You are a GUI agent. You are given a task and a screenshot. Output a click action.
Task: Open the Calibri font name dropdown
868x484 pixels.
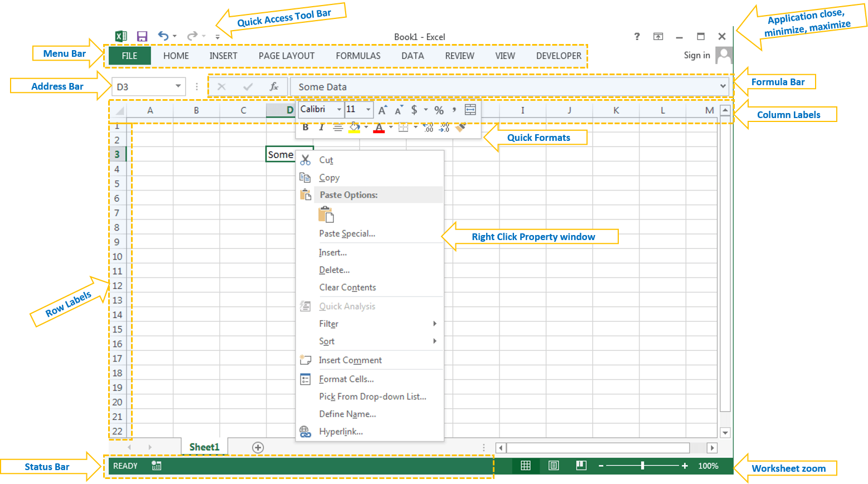coord(340,109)
